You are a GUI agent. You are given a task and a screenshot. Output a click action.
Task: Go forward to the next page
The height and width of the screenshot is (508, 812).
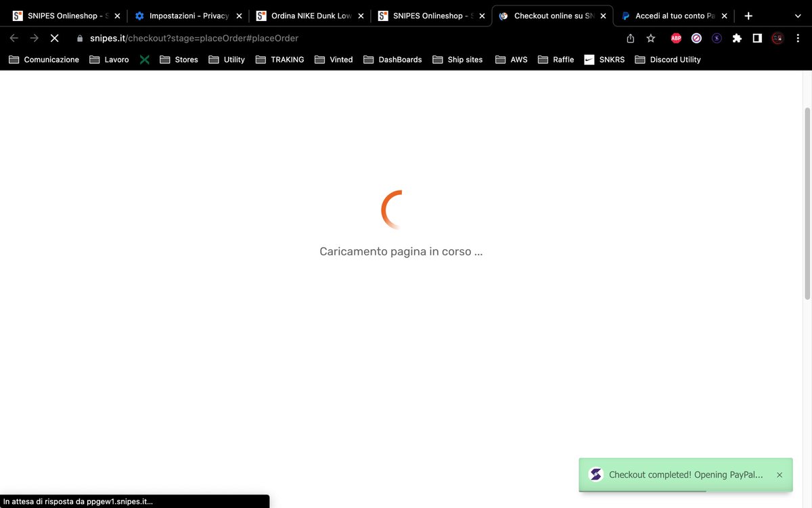34,39
